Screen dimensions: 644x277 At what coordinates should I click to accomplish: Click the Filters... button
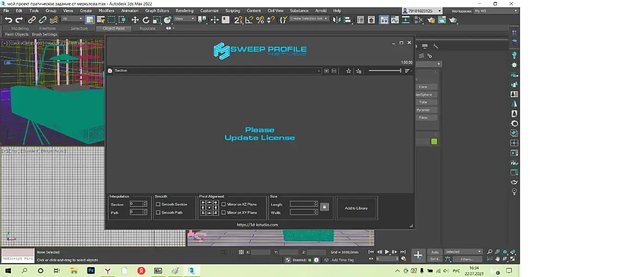click(x=467, y=260)
